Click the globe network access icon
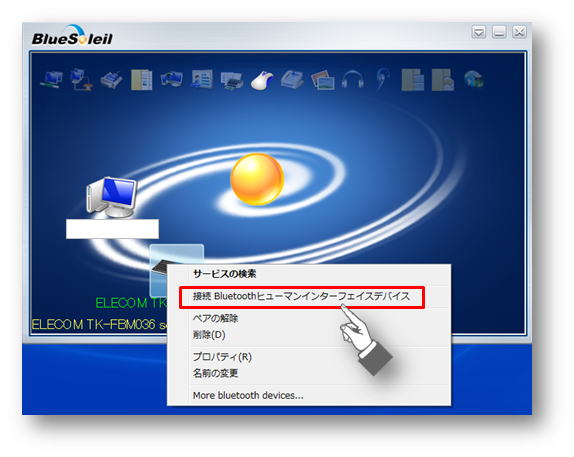The image size is (574, 457). [474, 79]
